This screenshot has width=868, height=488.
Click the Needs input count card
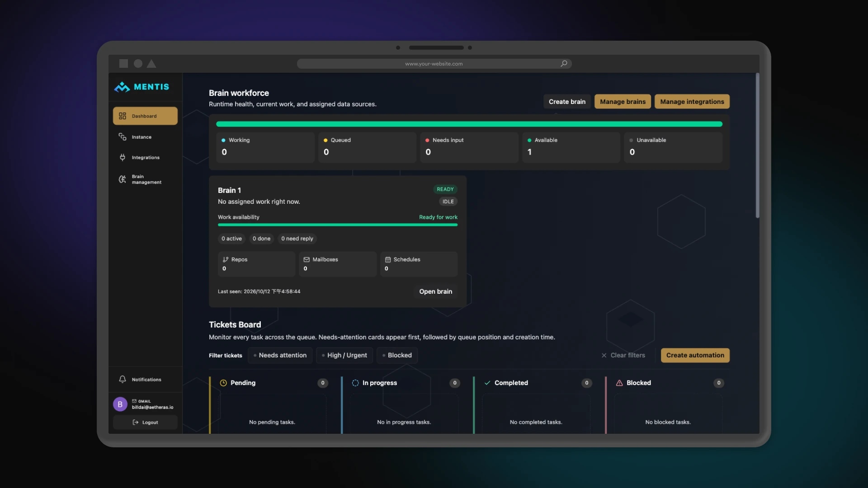[469, 147]
